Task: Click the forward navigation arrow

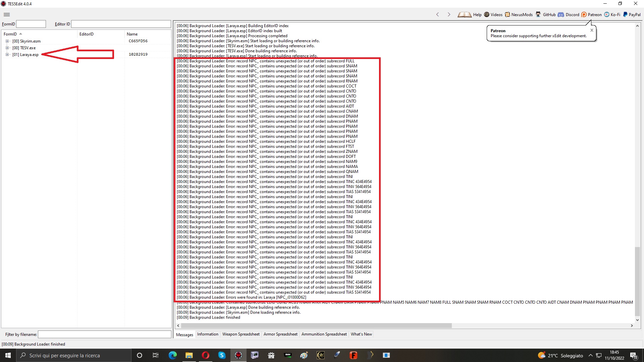Action: (x=449, y=14)
